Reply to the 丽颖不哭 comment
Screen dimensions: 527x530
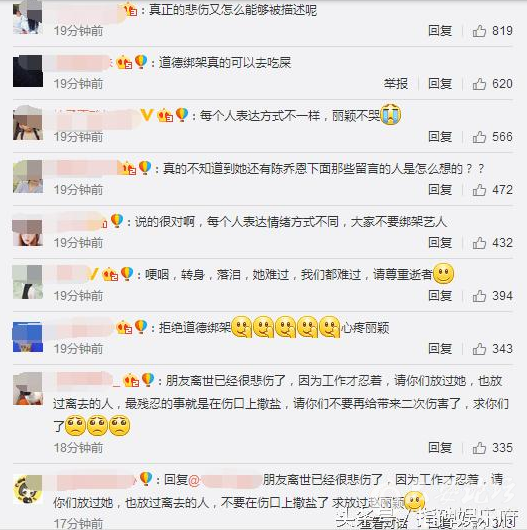coord(440,137)
